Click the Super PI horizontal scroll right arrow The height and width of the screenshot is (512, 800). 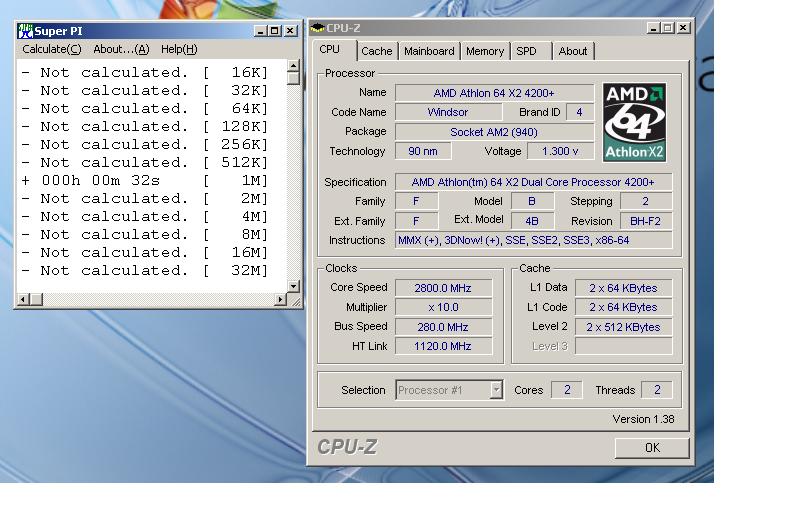(280, 299)
